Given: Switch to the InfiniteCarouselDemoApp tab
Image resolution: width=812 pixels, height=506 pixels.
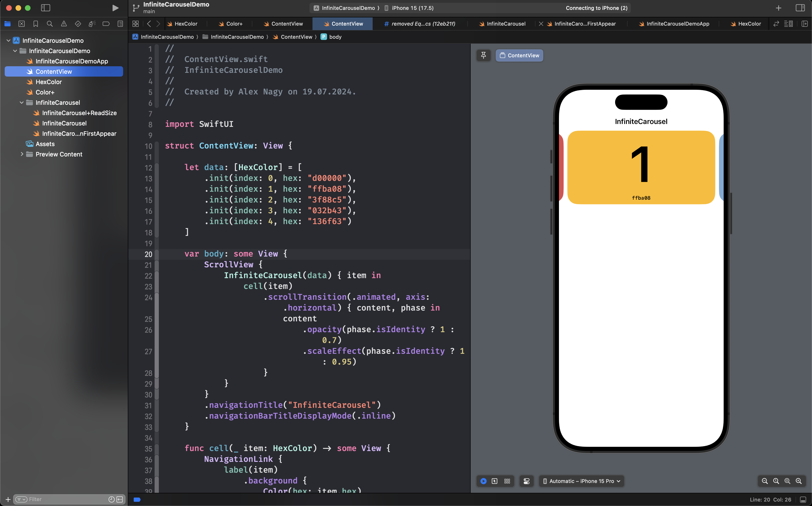Looking at the screenshot, I should click(677, 24).
